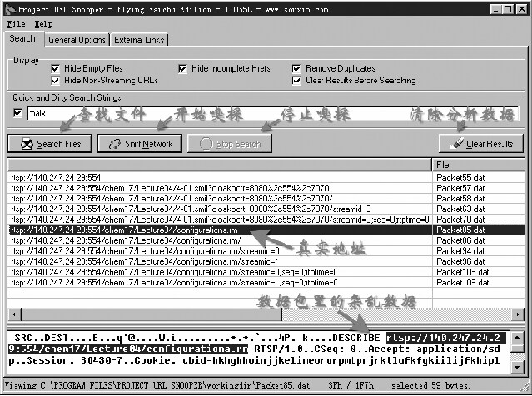Switch to the General Options tab
This screenshot has height=396, width=532.
point(77,40)
